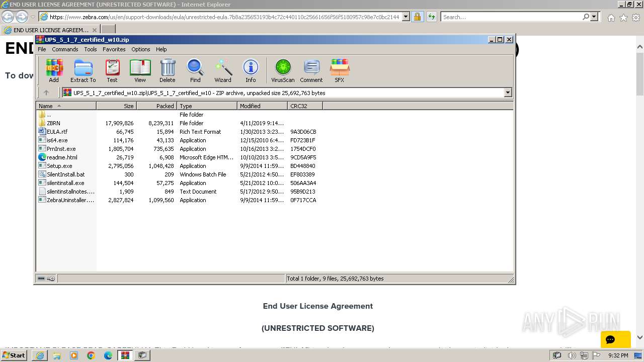Screen dimensions: 644x362
Task: Open Microsoft Edge from the taskbar
Action: click(x=108, y=355)
